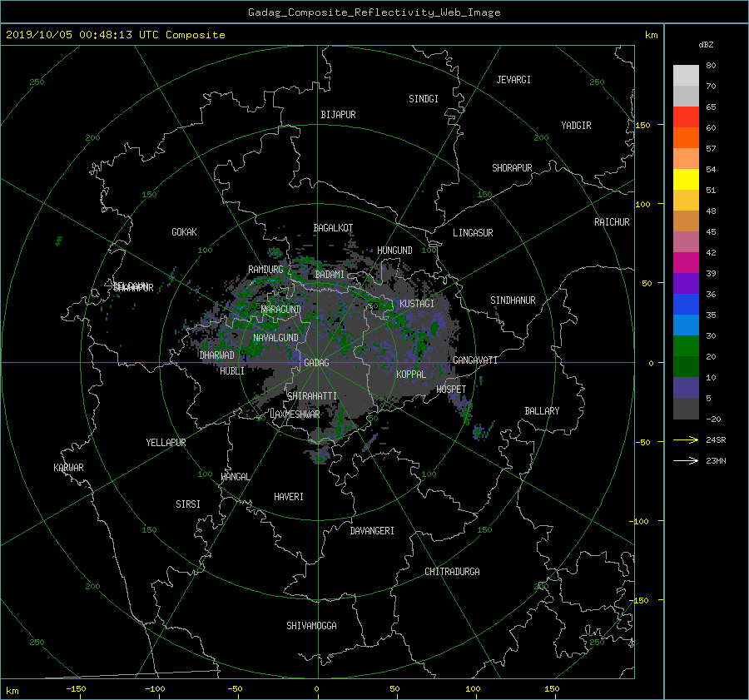
Task: Click the YADGIR city label
Action: coord(576,126)
